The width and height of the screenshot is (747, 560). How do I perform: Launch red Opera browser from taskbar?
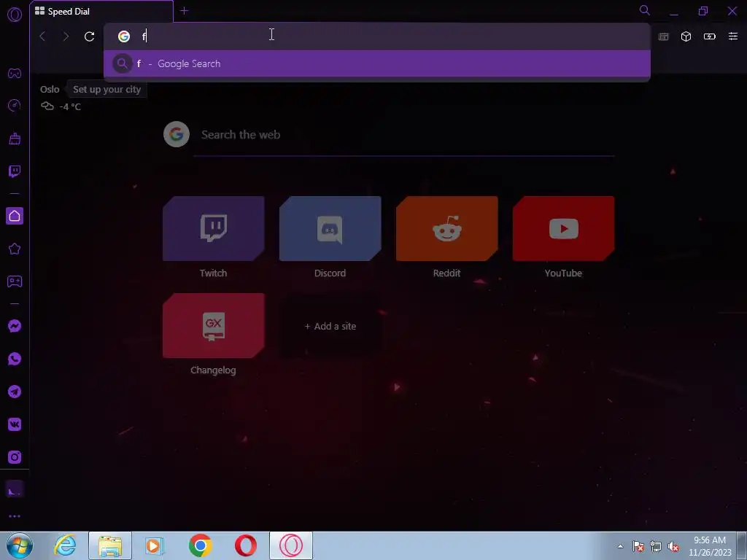tap(245, 545)
